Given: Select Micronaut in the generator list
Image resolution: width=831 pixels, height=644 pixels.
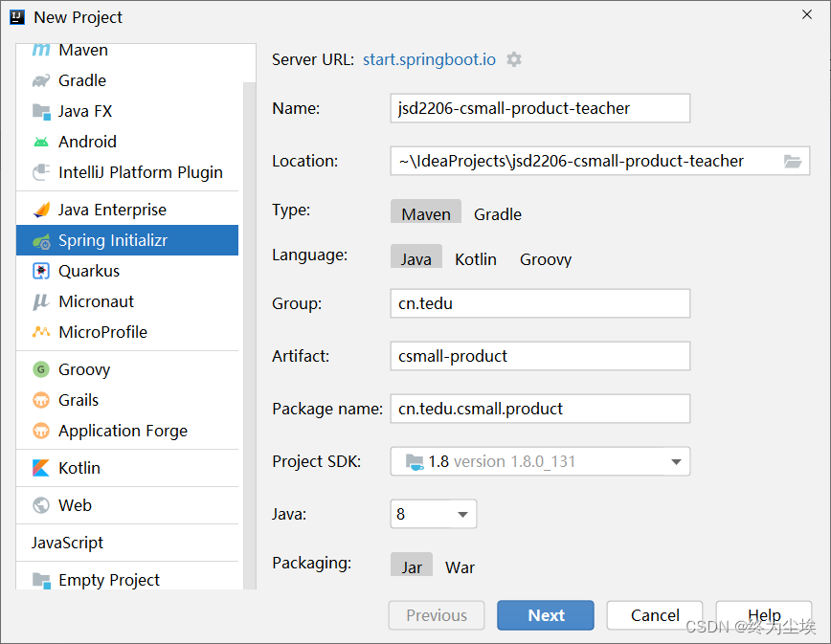Looking at the screenshot, I should [127, 301].
